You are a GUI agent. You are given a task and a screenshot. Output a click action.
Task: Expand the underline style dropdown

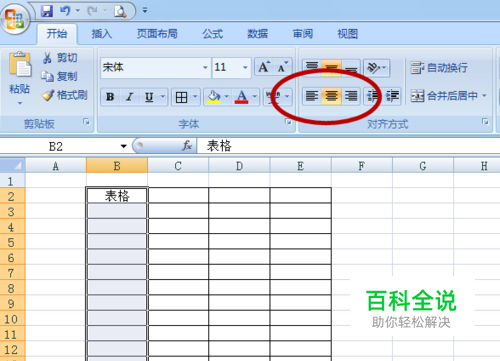(163, 97)
